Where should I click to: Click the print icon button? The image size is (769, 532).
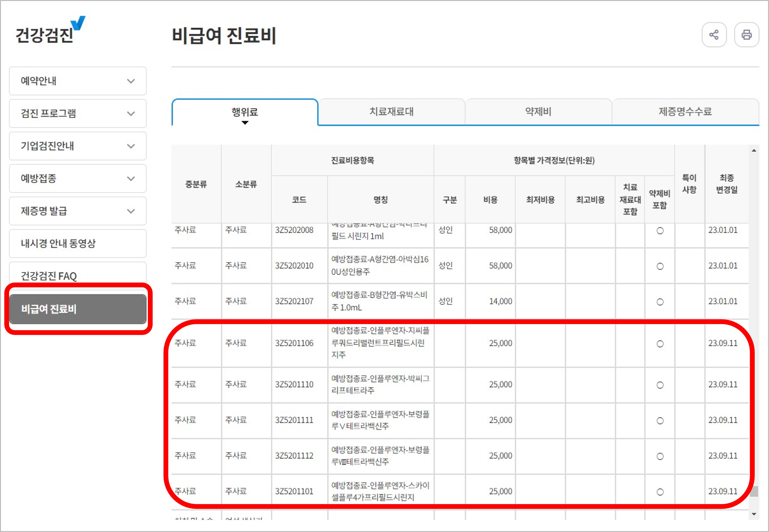click(746, 35)
